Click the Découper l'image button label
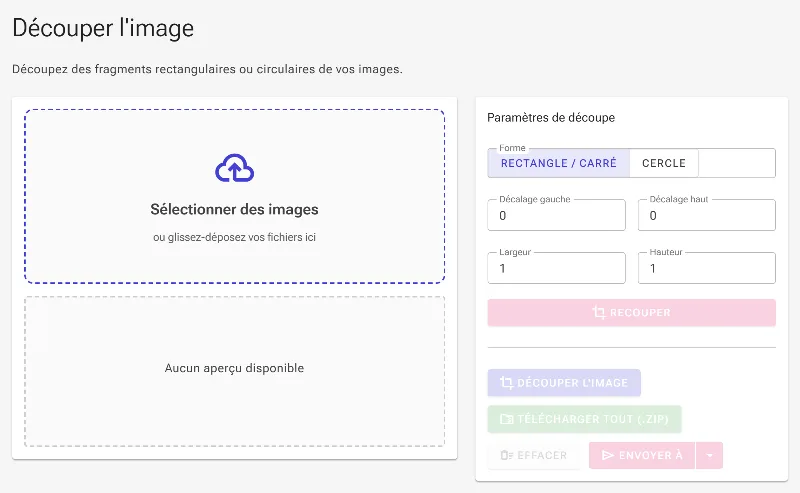 coord(572,383)
